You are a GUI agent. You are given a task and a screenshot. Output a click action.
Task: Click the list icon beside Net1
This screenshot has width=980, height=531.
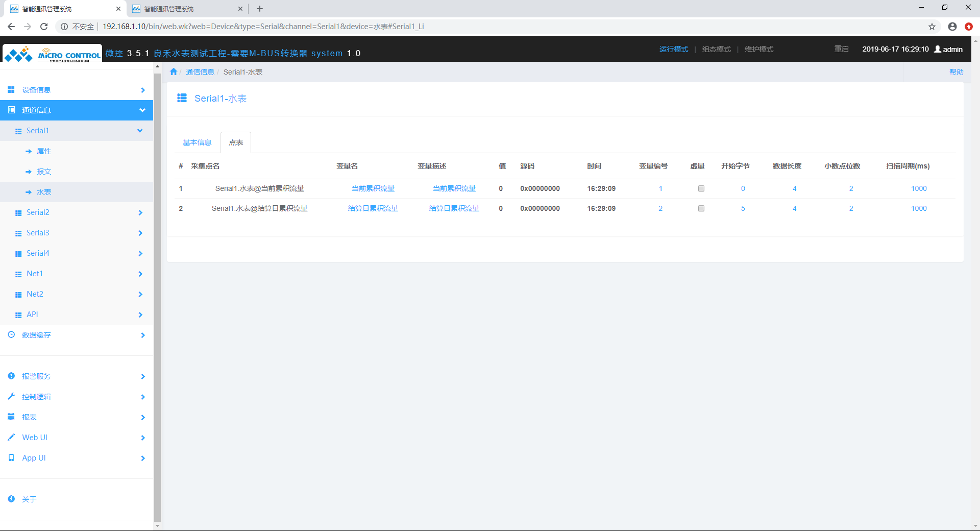(18, 274)
